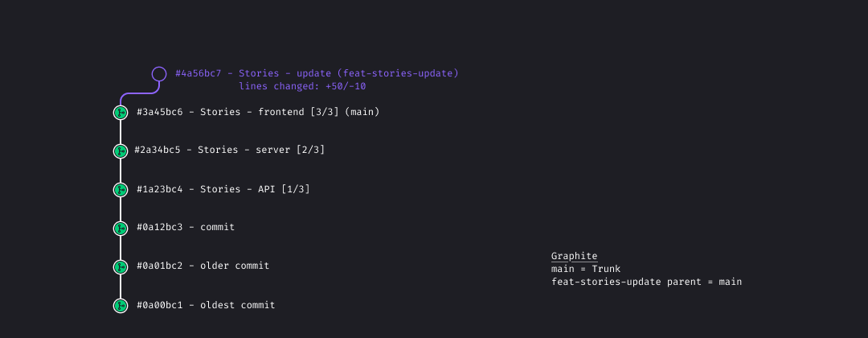Click the #0a12bc3 commit label
This screenshot has width=868, height=338.
(186, 227)
